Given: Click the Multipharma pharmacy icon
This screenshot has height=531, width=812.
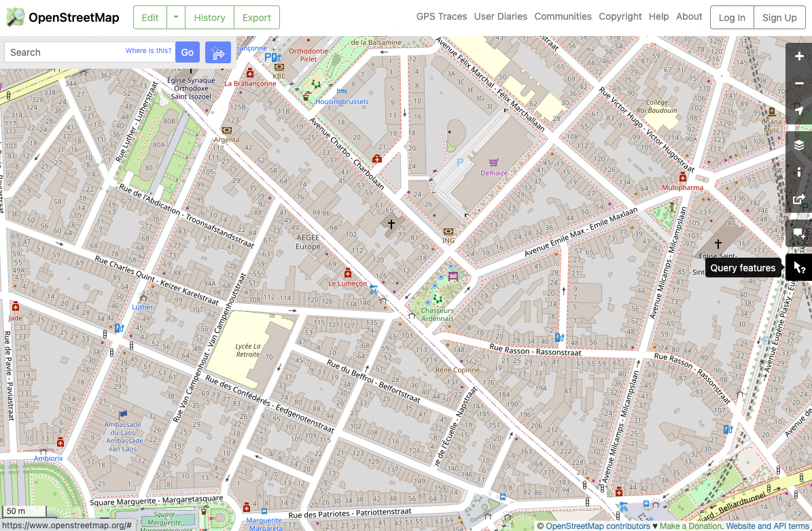Looking at the screenshot, I should tap(682, 177).
